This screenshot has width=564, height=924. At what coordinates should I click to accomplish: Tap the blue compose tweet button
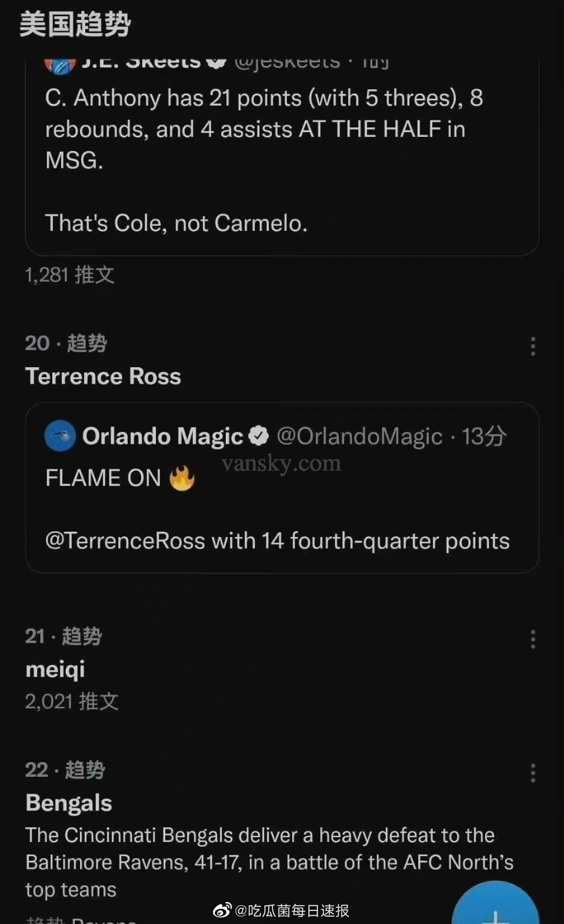[494, 906]
